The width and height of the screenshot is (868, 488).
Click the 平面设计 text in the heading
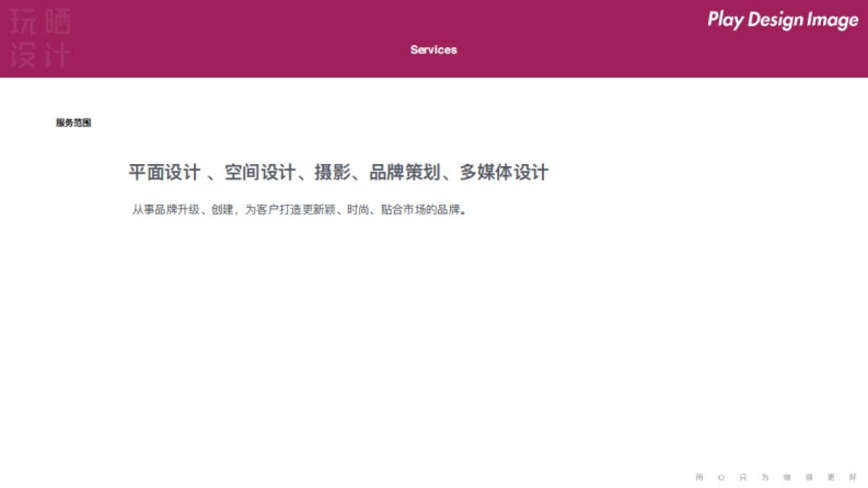166,172
